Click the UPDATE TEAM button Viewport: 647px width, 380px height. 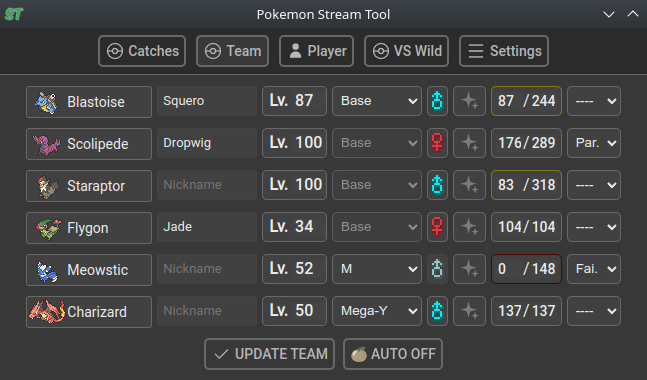[269, 354]
